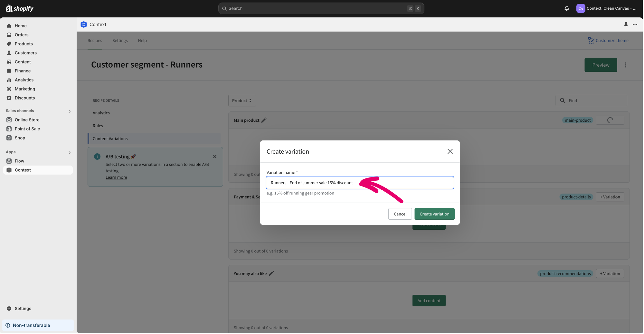Expand the Sales channels section
Viewport: 644px width, 334px height.
(x=70, y=111)
